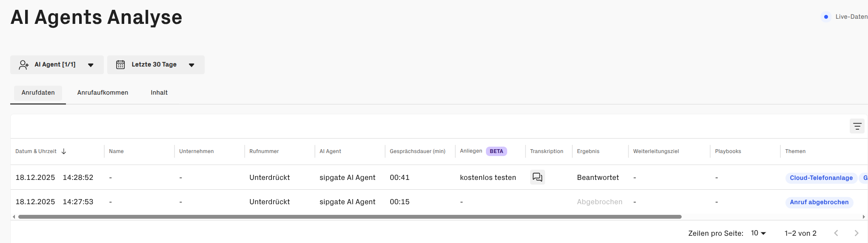
Task: Click the calendar icon in date filter
Action: (120, 65)
